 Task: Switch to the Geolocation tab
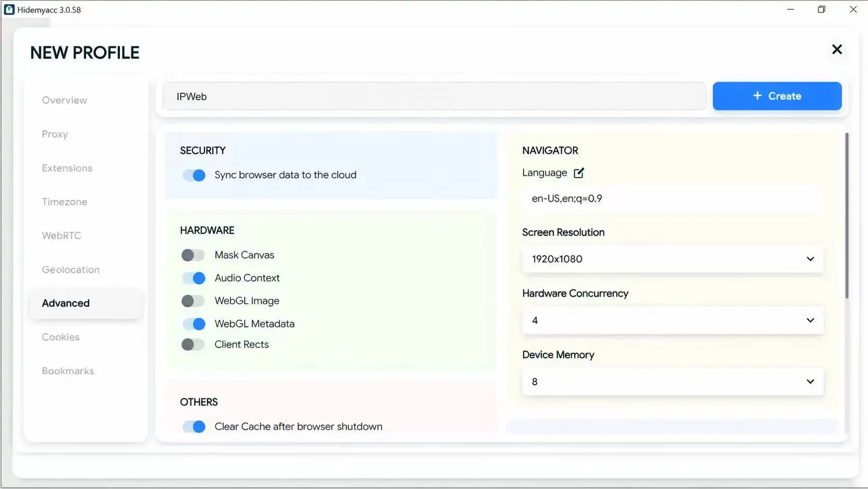pos(71,270)
